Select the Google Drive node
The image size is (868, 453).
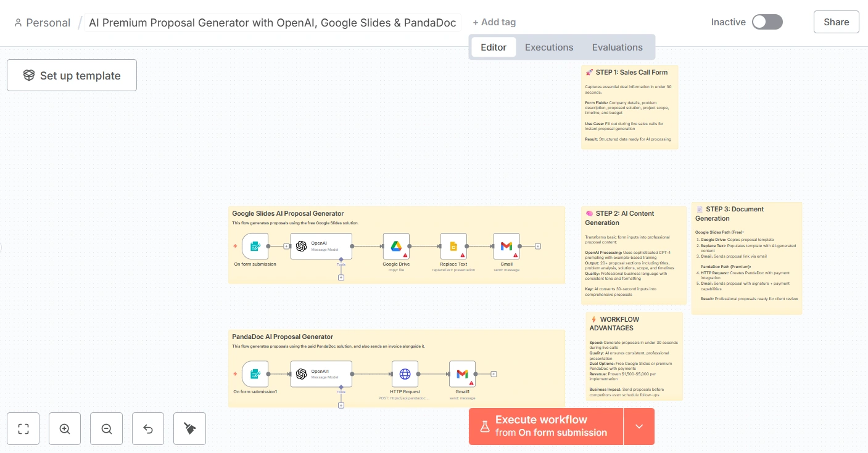[396, 246]
